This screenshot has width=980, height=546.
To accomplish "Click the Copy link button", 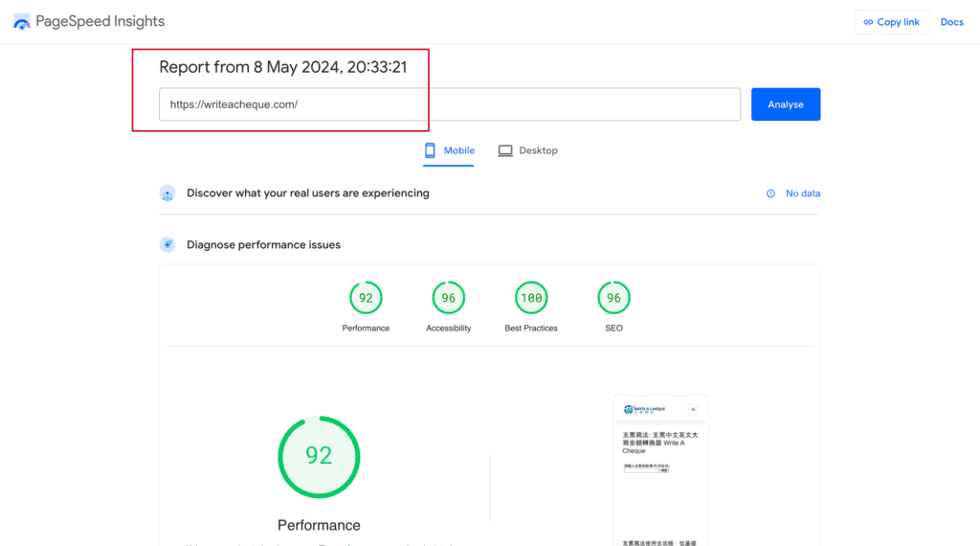I will point(892,22).
